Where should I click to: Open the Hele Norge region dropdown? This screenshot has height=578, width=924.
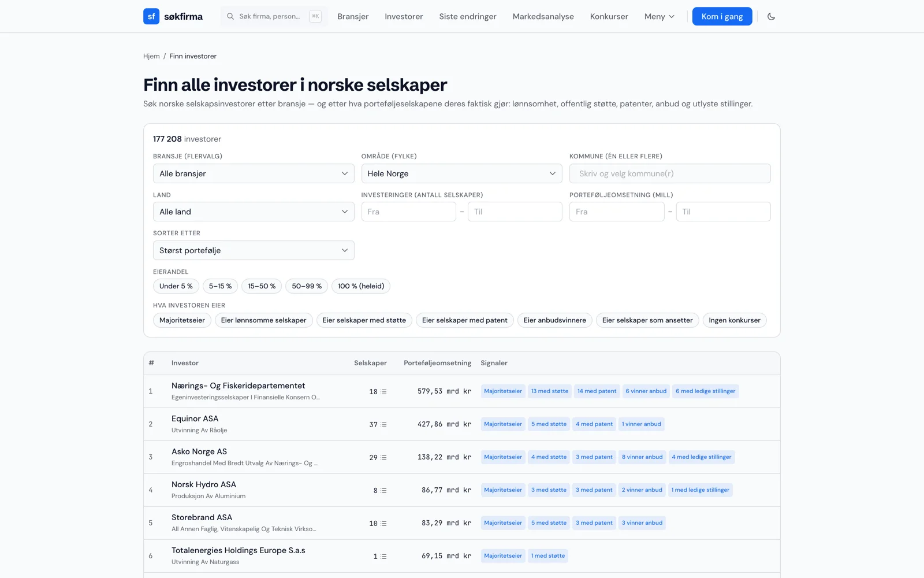461,173
